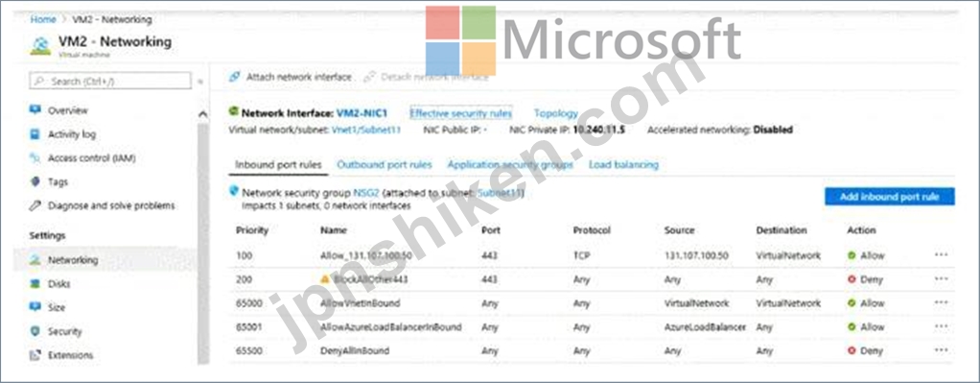Collapse the sidebar with the double chevron
980x383 pixels.
click(200, 82)
